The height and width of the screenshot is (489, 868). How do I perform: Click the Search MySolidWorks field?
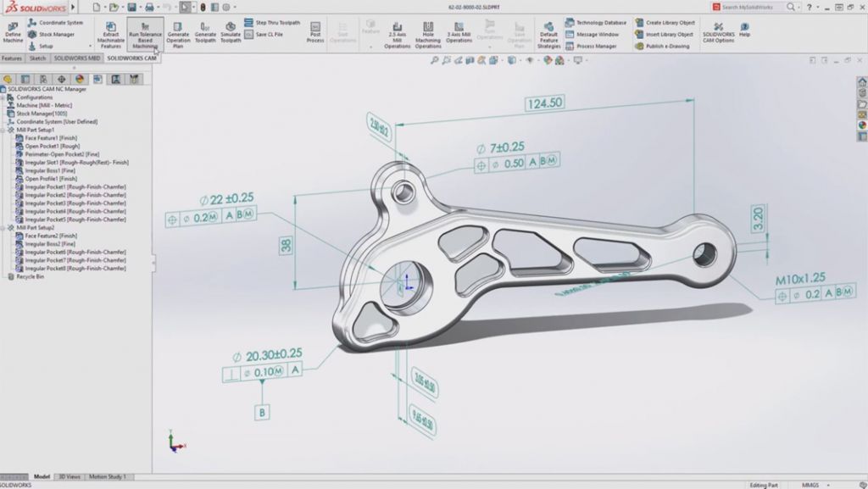[x=750, y=8]
